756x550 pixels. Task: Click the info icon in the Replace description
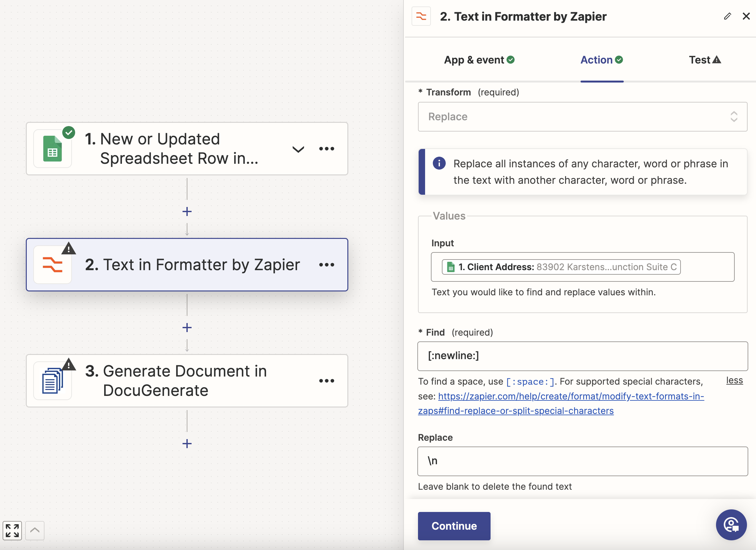[x=439, y=163]
